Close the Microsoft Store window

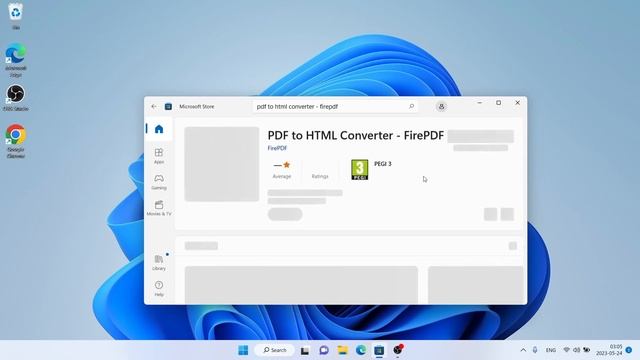(x=517, y=103)
